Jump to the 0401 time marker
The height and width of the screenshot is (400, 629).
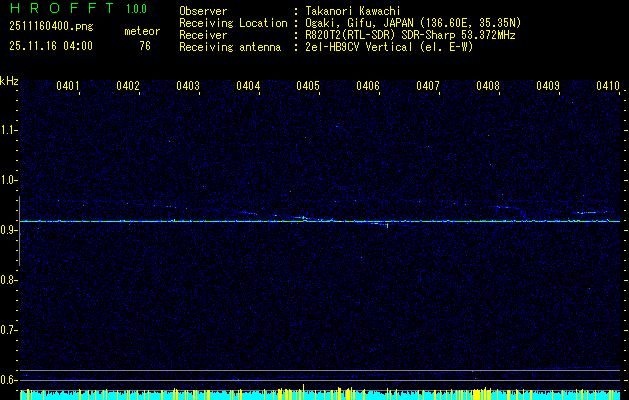click(x=68, y=86)
